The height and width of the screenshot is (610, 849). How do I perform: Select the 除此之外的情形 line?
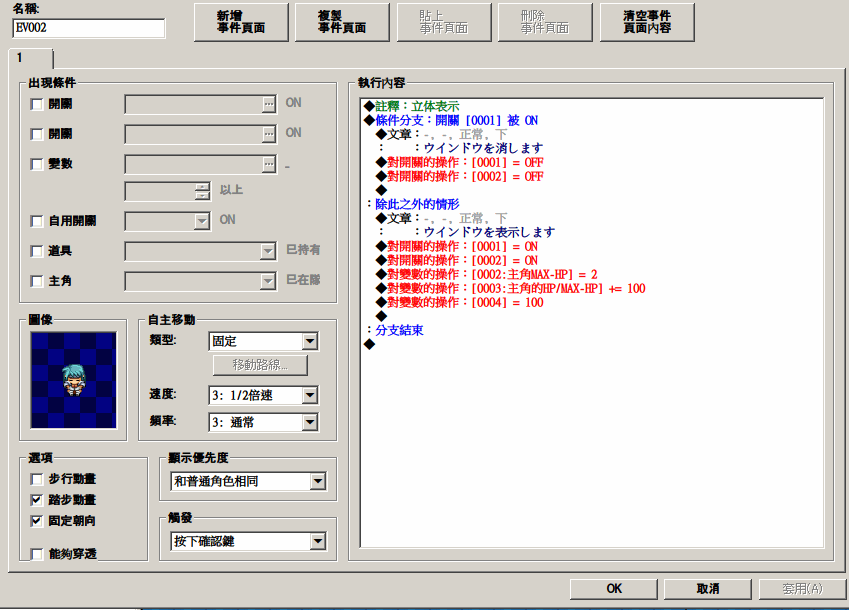click(x=413, y=204)
